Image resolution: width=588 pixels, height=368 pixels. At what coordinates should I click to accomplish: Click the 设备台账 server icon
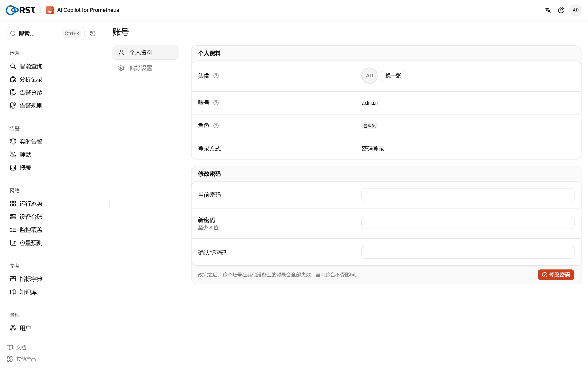click(13, 217)
